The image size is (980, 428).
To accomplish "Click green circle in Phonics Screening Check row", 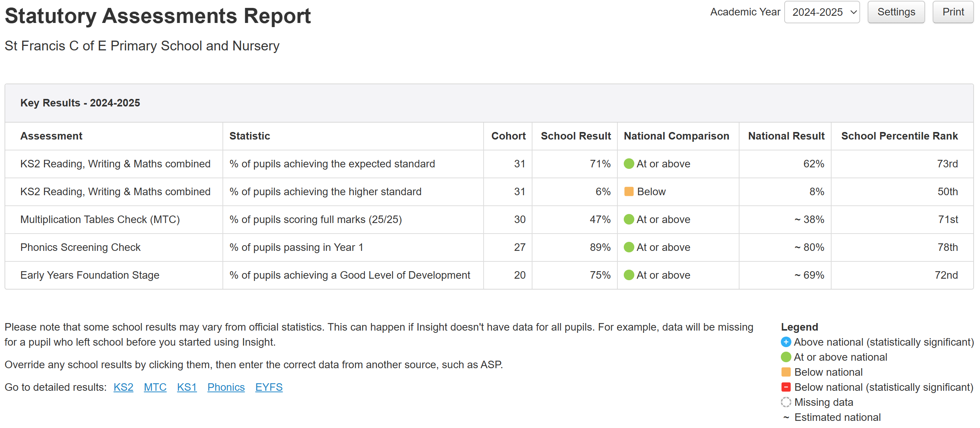I will point(629,247).
